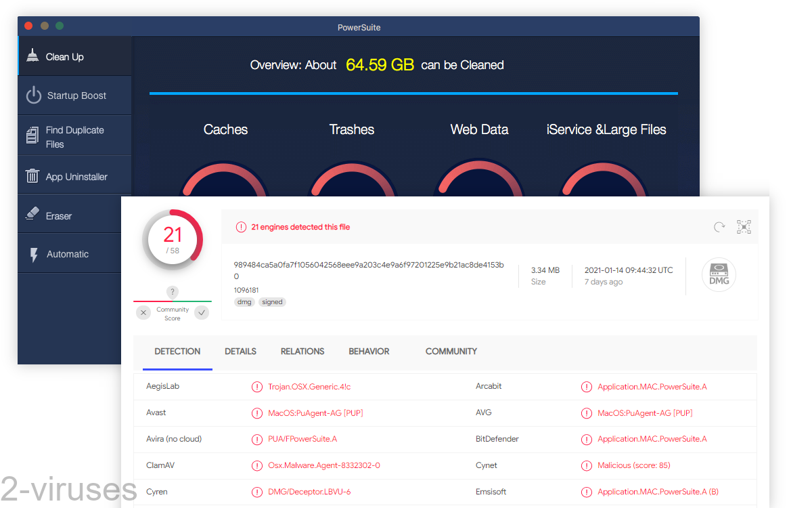The width and height of the screenshot is (812, 508).
Task: Click the App Uninstaller trash can icon
Action: click(32, 176)
